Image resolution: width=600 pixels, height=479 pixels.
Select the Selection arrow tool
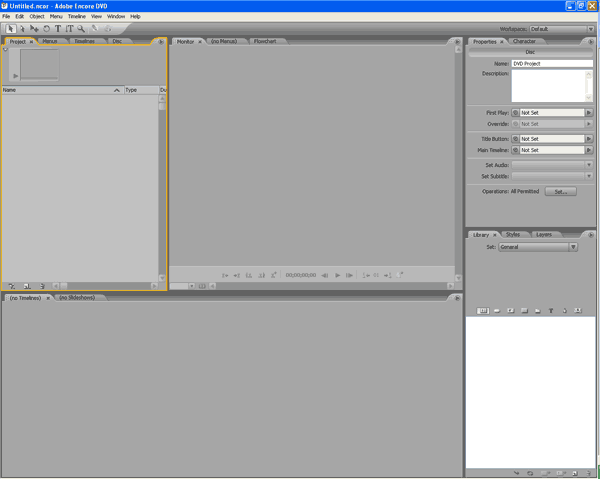11,29
